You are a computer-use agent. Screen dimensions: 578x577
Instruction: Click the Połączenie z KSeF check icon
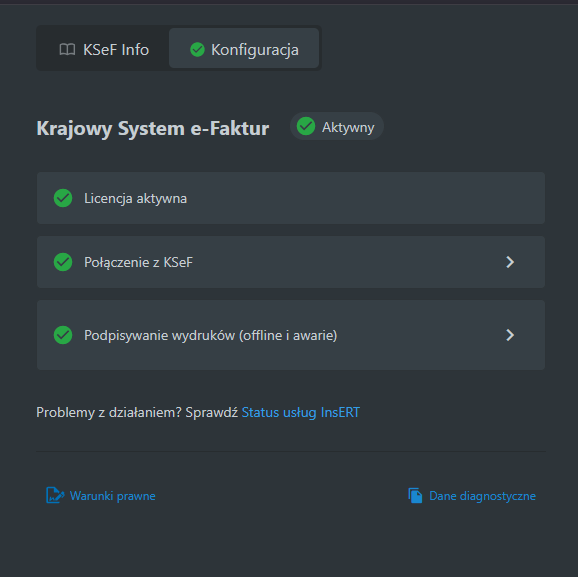tap(63, 262)
